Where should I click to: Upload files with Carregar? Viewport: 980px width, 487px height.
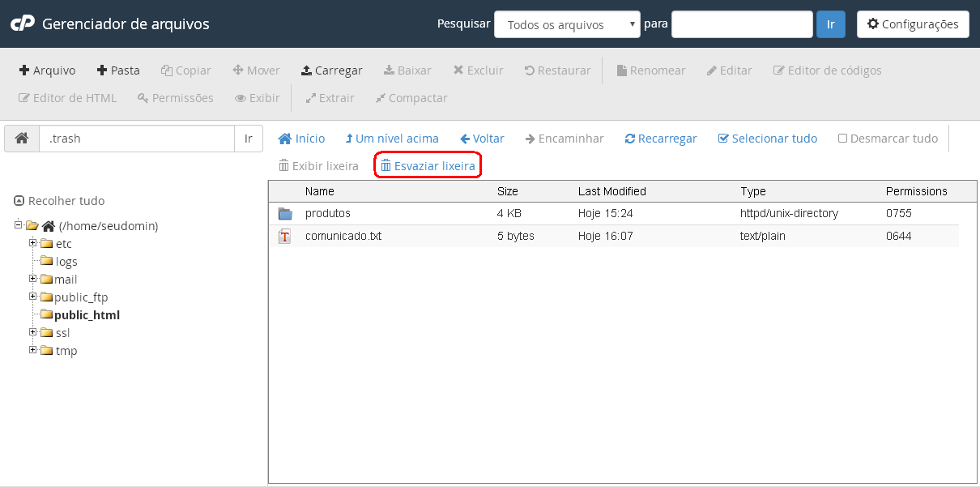point(332,70)
